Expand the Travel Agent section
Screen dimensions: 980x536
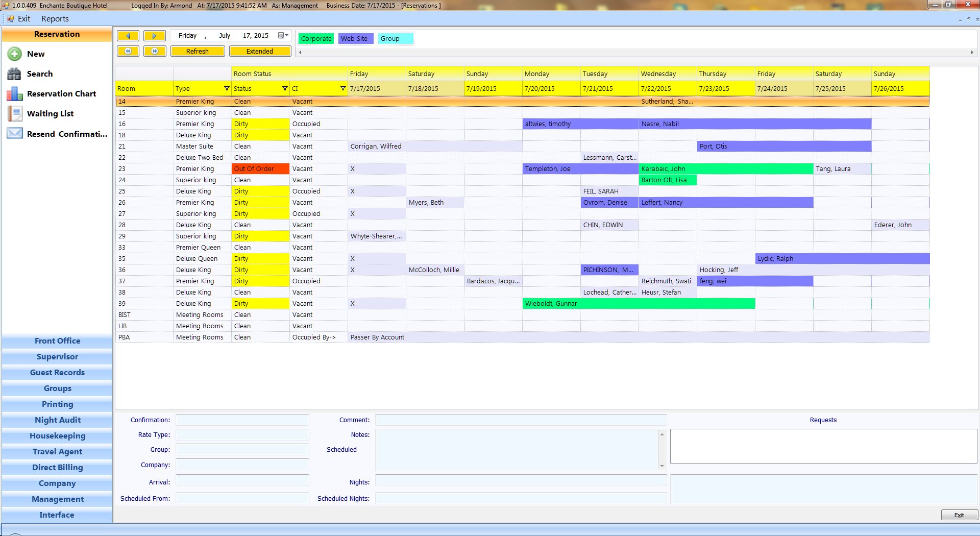[x=57, y=452]
